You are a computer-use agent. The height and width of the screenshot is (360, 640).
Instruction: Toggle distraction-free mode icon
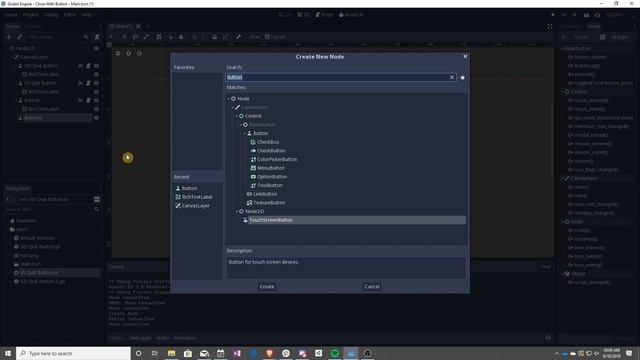tap(550, 27)
